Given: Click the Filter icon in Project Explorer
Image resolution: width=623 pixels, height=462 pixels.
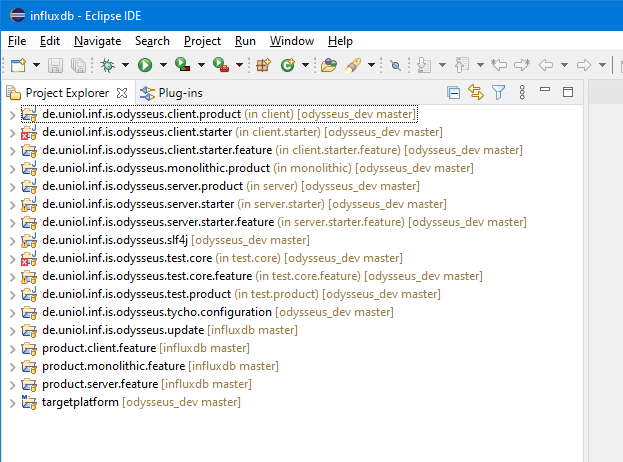Looking at the screenshot, I should [498, 93].
